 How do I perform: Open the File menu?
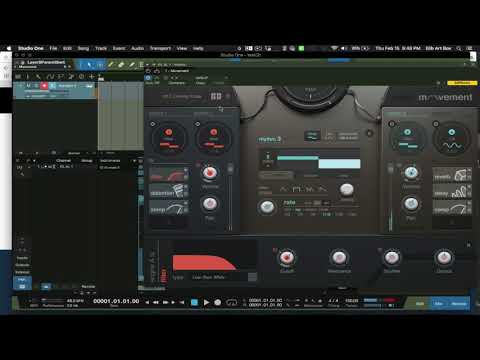pos(53,48)
